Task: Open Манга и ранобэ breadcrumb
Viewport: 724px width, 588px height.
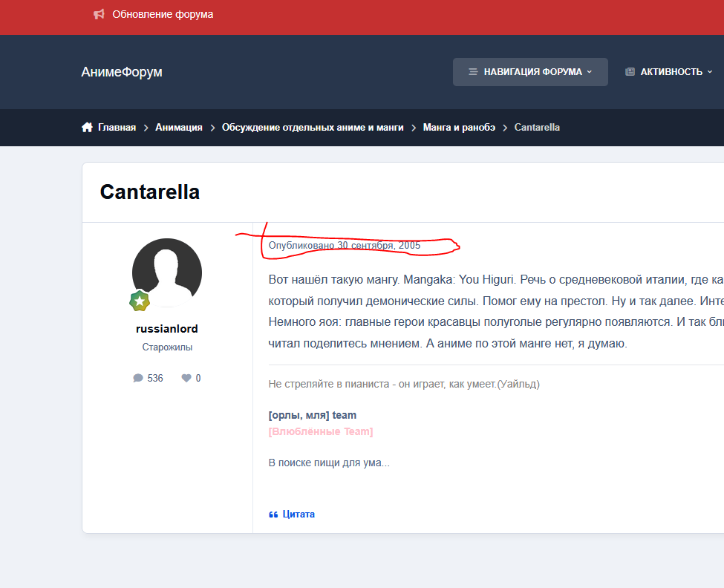Action: pyautogui.click(x=459, y=128)
